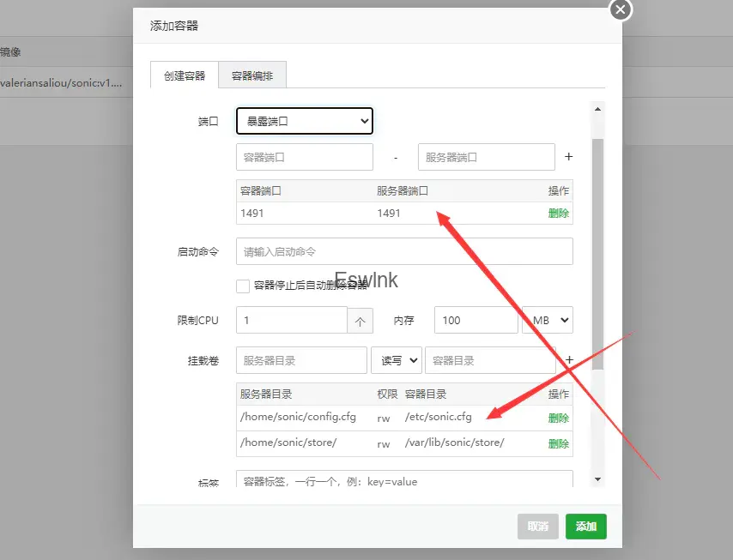This screenshot has width=733, height=560.
Task: Enable 容器停止后自动删除容器 checkbox
Action: coord(243,286)
